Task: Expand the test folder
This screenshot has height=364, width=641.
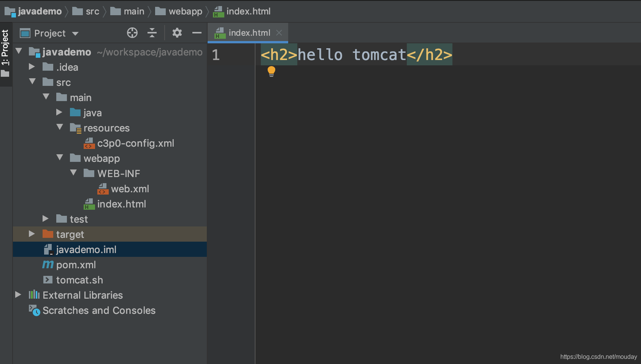Action: click(x=46, y=218)
